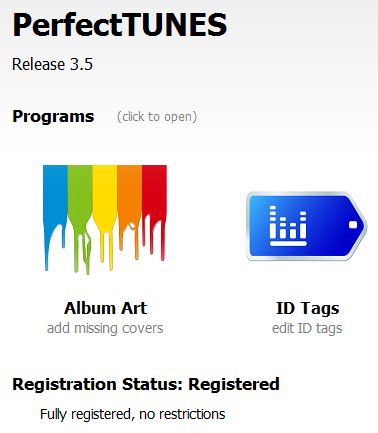Click the orange paint drip stripe
Image resolution: width=378 pixels, height=433 pixels.
[x=130, y=212]
